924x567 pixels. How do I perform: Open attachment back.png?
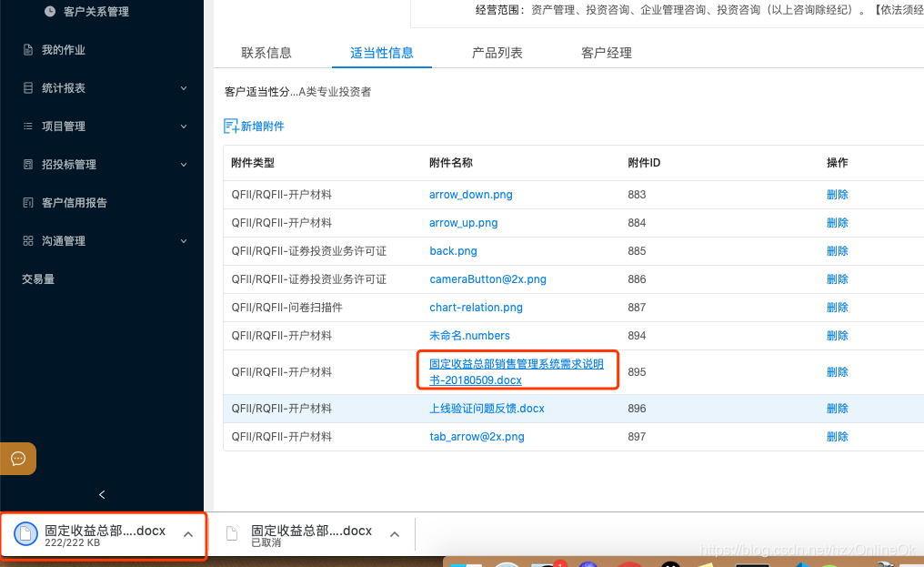point(453,251)
